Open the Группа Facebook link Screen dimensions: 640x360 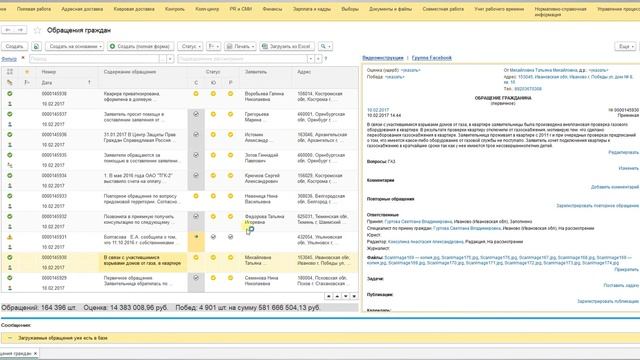pyautogui.click(x=431, y=58)
